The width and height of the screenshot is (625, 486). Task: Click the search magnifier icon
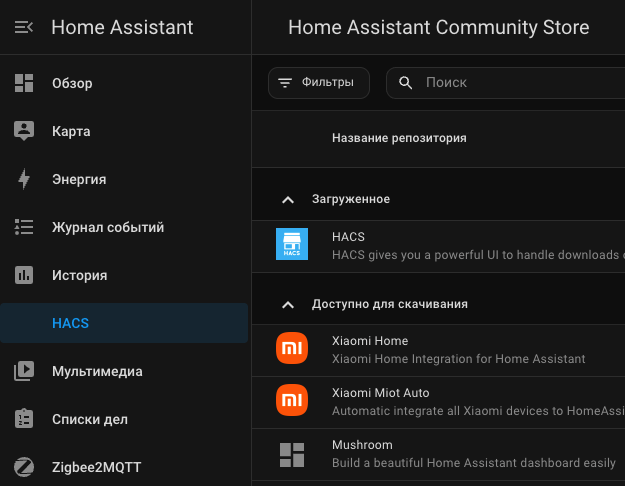(x=405, y=83)
